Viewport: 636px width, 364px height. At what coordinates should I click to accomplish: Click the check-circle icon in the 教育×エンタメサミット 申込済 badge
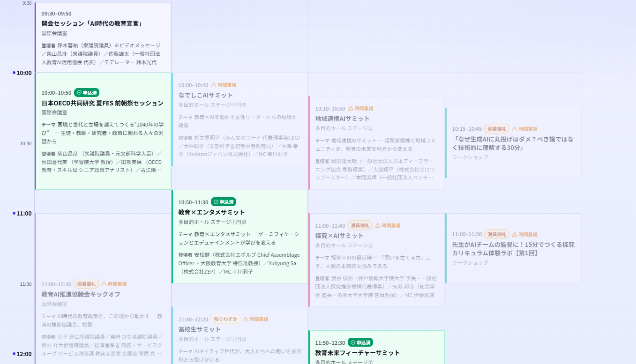coord(216,202)
